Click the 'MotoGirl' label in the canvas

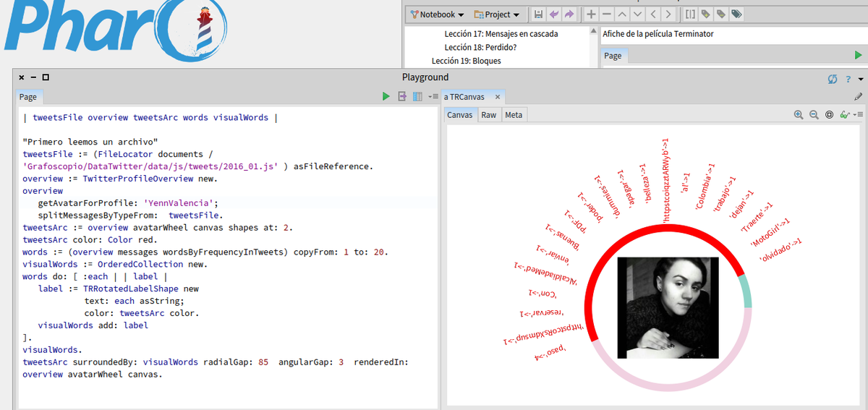click(x=770, y=232)
